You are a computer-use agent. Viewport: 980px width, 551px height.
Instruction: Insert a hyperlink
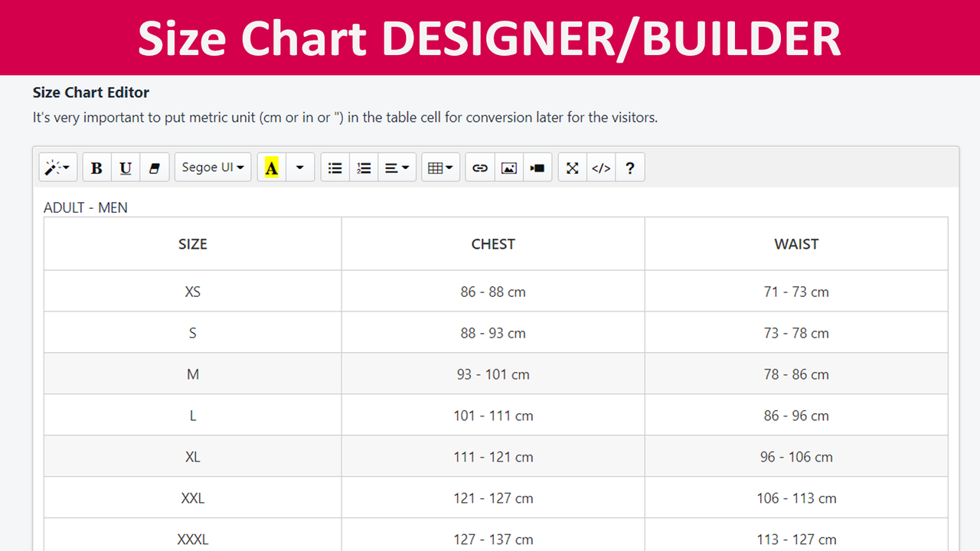tap(480, 167)
